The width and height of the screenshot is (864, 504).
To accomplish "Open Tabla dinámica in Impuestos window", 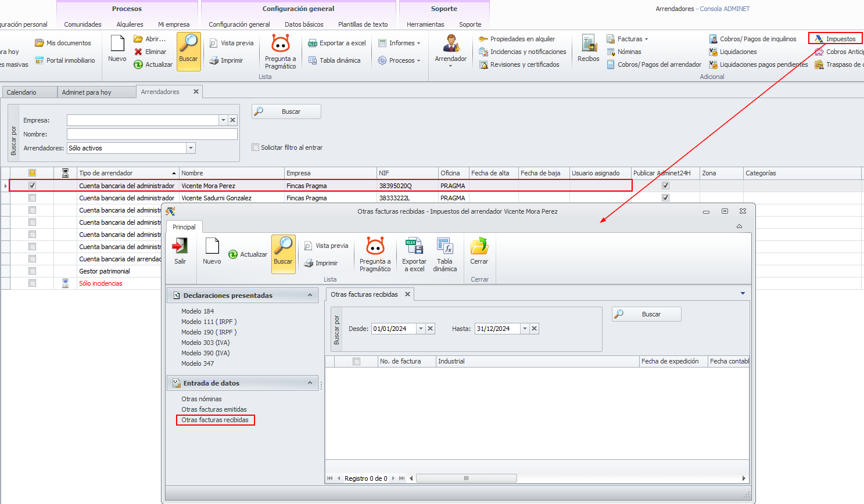I will click(x=445, y=254).
